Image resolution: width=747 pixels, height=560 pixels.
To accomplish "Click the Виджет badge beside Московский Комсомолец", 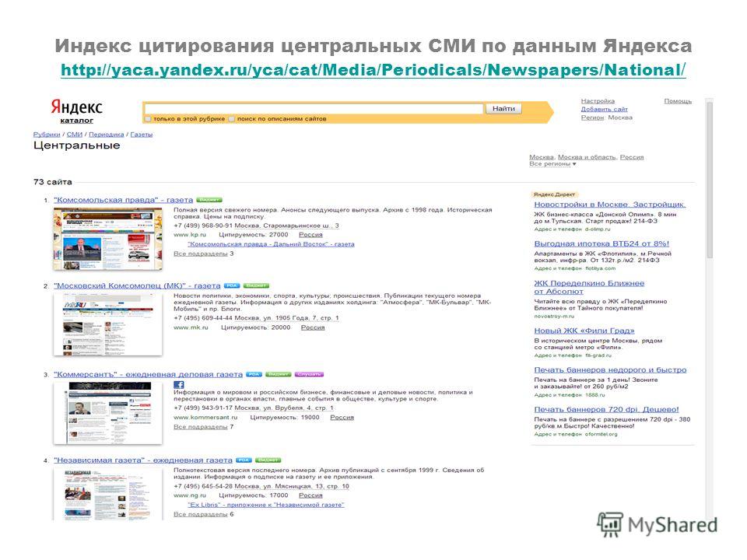I will click(x=256, y=285).
